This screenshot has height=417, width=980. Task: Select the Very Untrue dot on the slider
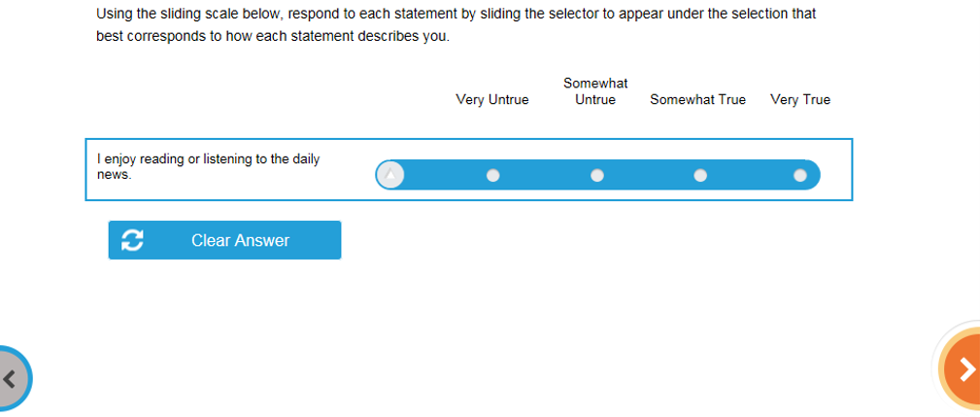point(493,175)
